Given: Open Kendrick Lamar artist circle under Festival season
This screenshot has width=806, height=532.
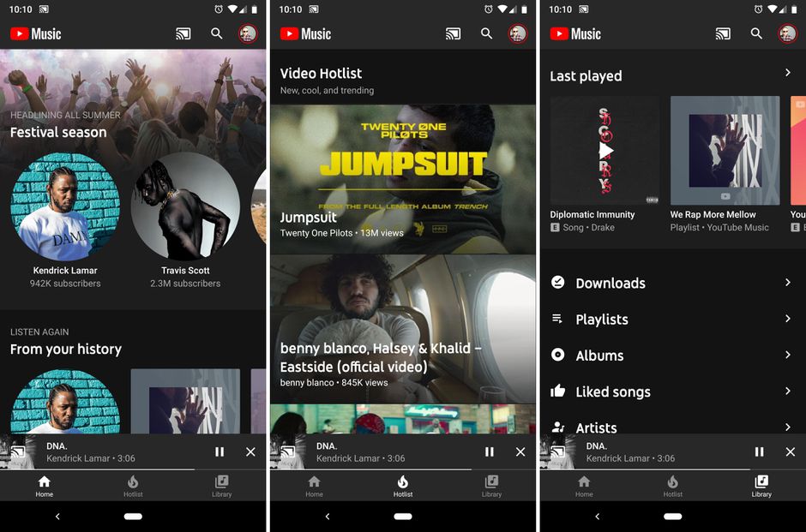Looking at the screenshot, I should (x=65, y=206).
